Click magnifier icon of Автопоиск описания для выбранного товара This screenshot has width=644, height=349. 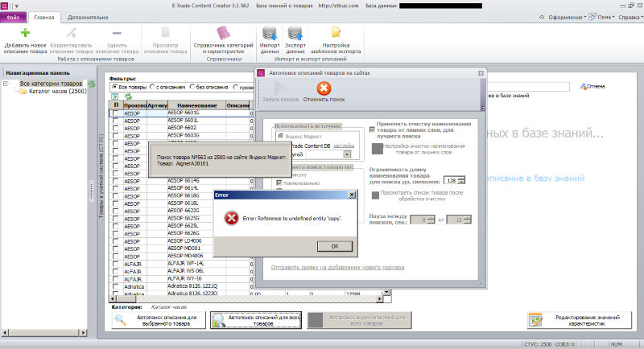click(x=120, y=320)
